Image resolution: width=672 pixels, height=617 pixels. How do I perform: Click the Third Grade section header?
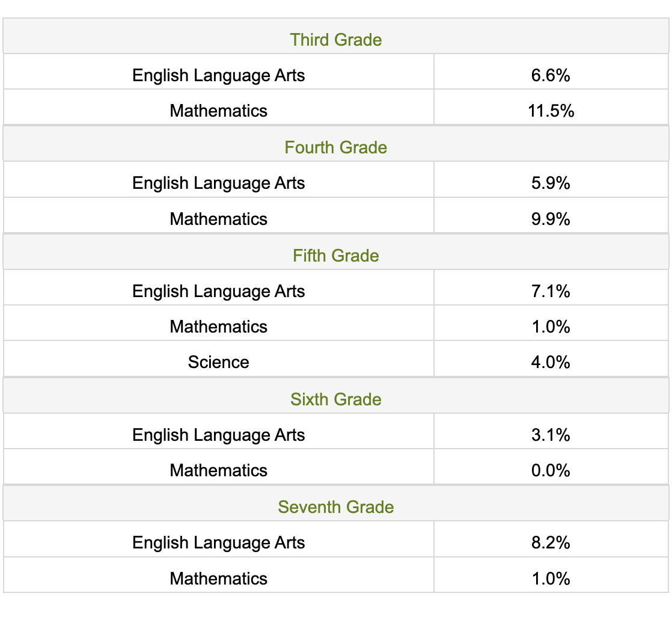335,40
